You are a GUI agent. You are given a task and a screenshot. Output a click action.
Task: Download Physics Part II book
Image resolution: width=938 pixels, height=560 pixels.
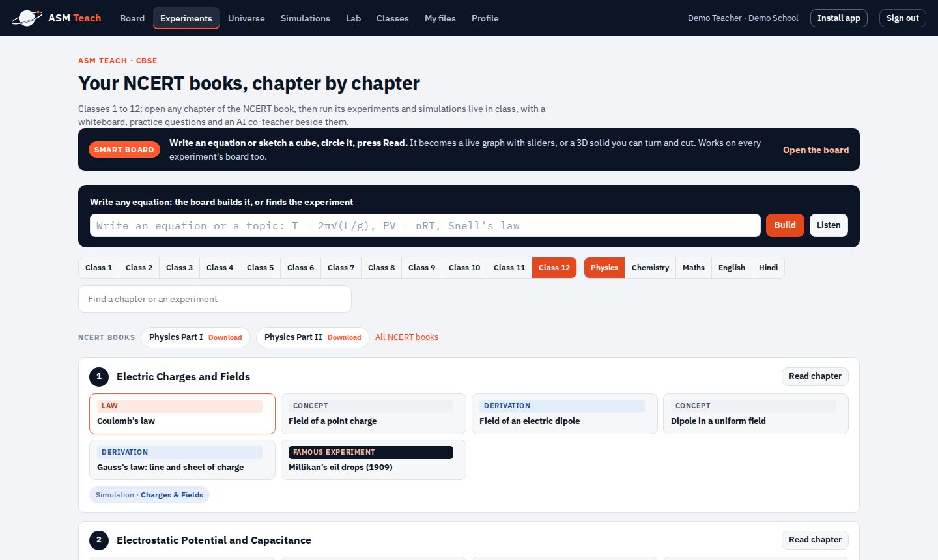tap(345, 337)
